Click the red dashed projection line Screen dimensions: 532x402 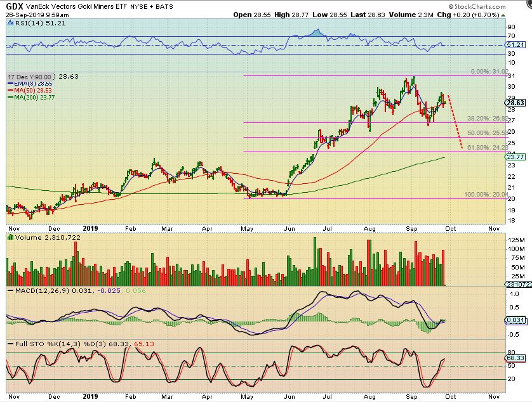coord(455,122)
